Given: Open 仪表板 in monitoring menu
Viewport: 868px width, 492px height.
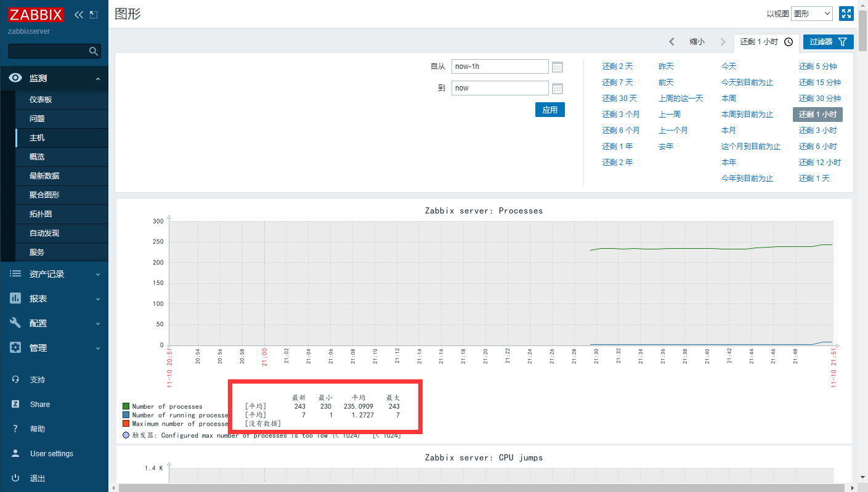Looking at the screenshot, I should (x=41, y=100).
